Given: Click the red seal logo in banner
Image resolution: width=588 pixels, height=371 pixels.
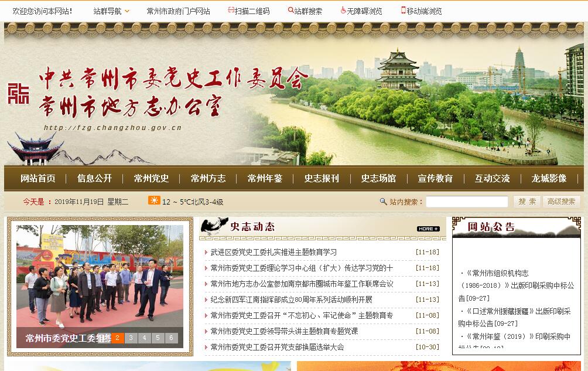Looking at the screenshot, I should click(x=18, y=93).
